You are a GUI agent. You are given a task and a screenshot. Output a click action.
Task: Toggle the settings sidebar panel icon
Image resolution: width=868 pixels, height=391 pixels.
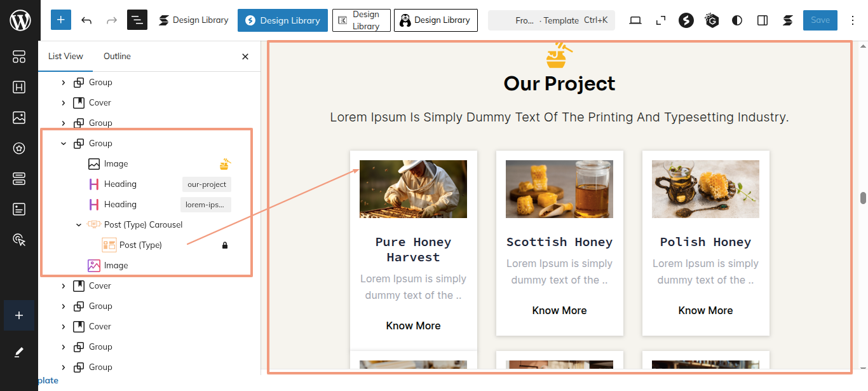763,20
